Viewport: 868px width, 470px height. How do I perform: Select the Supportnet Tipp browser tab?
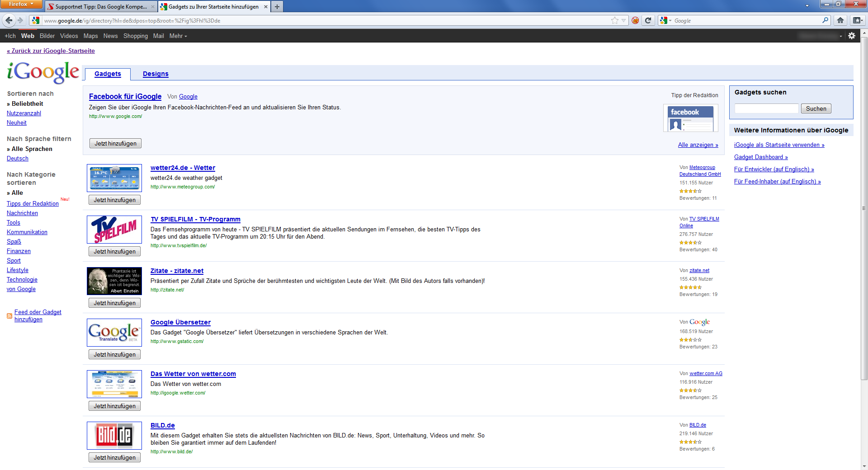click(x=101, y=7)
